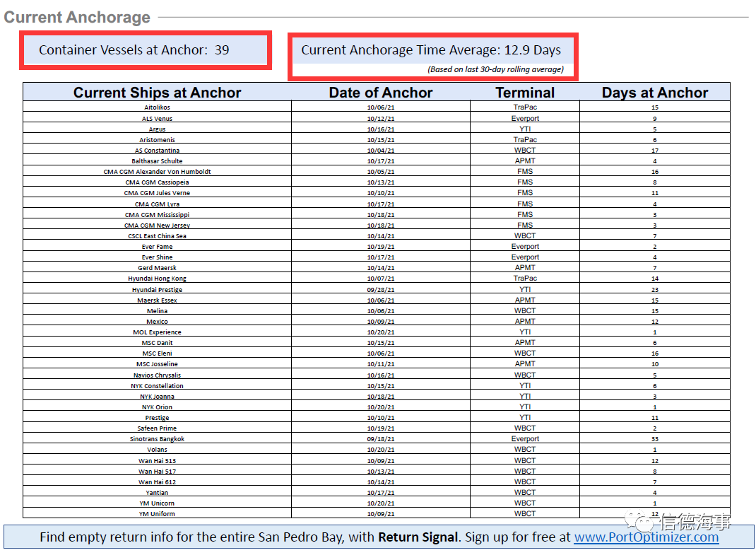This screenshot has height=555, width=756.
Task: Click the 33 days value for Sinotrans Bangkok
Action: tap(655, 438)
